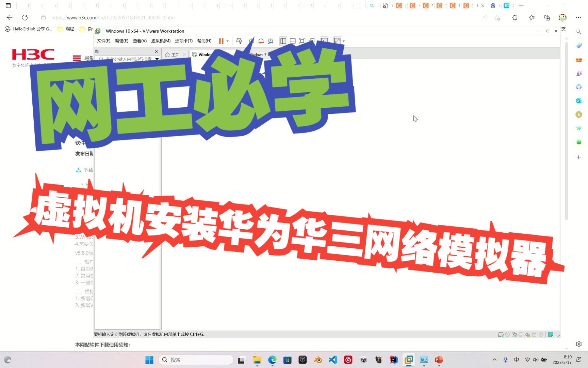The height and width of the screenshot is (368, 588).
Task: Switch to the 知乎 browser tab
Action: pyautogui.click(x=506, y=5)
